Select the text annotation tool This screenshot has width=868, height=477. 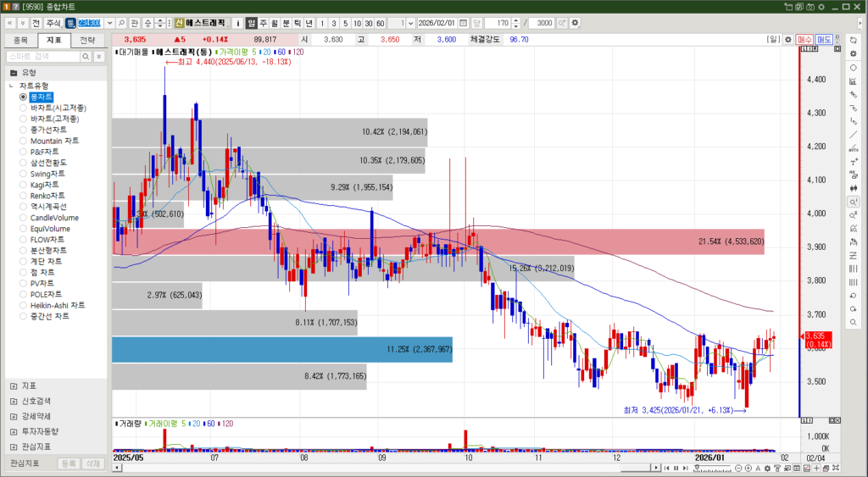tap(853, 161)
